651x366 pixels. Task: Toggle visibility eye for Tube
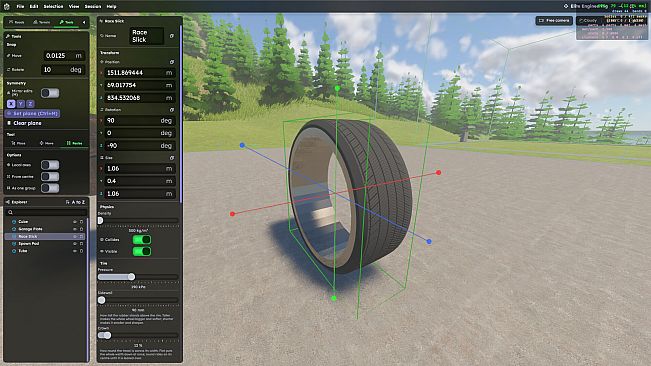[75, 251]
